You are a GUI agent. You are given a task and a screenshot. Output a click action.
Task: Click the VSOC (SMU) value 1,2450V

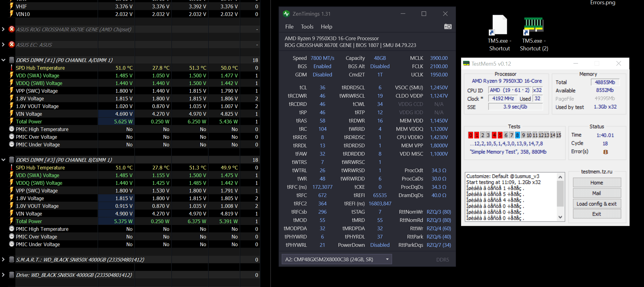point(439,87)
